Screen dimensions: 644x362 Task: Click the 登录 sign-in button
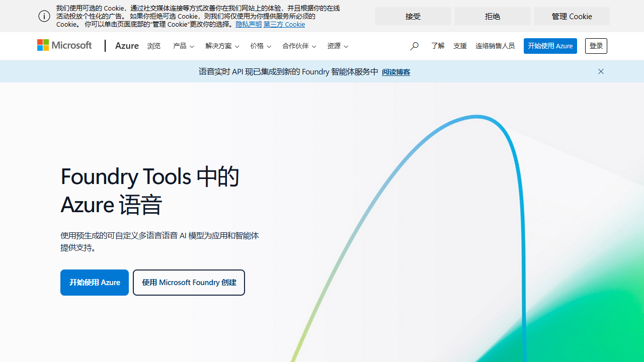tap(596, 46)
